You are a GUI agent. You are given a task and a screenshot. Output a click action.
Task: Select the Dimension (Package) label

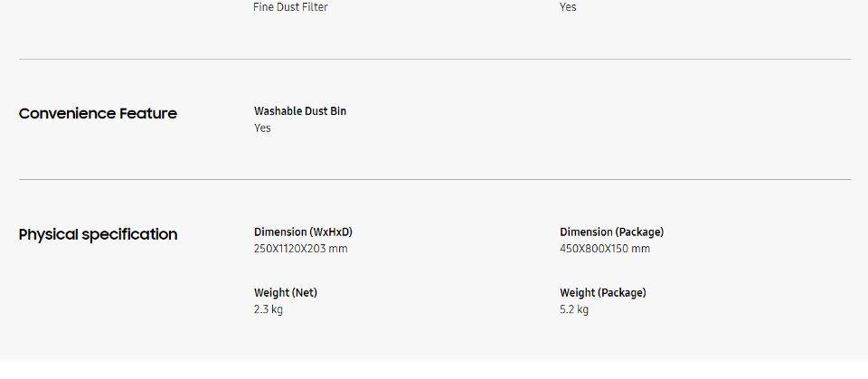612,232
